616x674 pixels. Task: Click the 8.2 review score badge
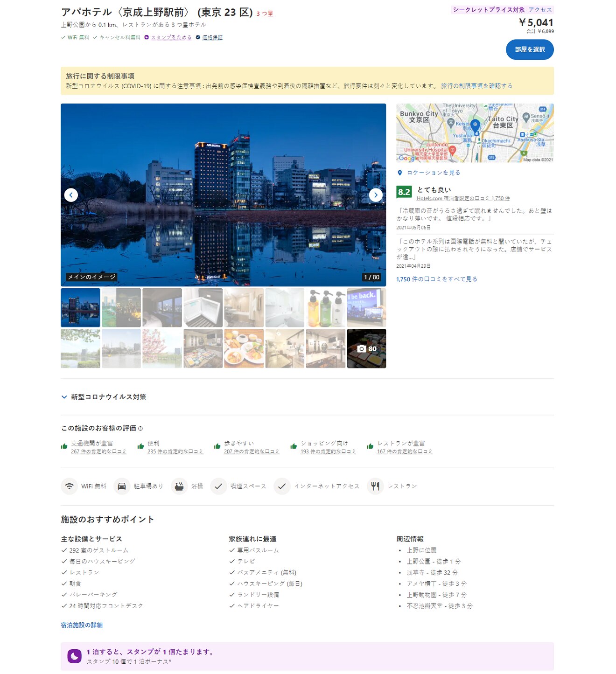click(404, 192)
